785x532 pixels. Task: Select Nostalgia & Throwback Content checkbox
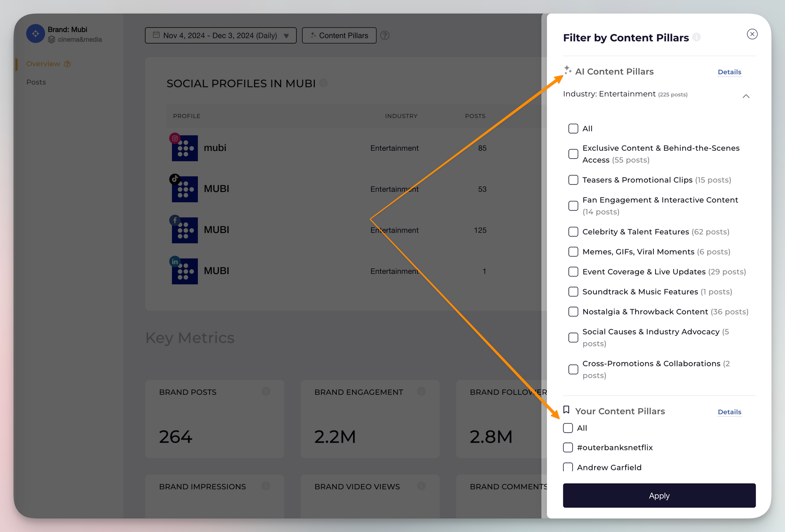tap(573, 312)
